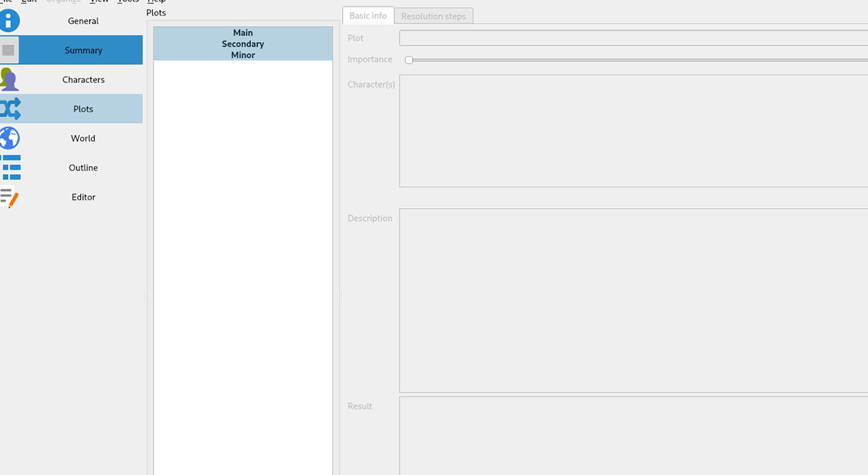Select the Main plots category

[x=243, y=33]
